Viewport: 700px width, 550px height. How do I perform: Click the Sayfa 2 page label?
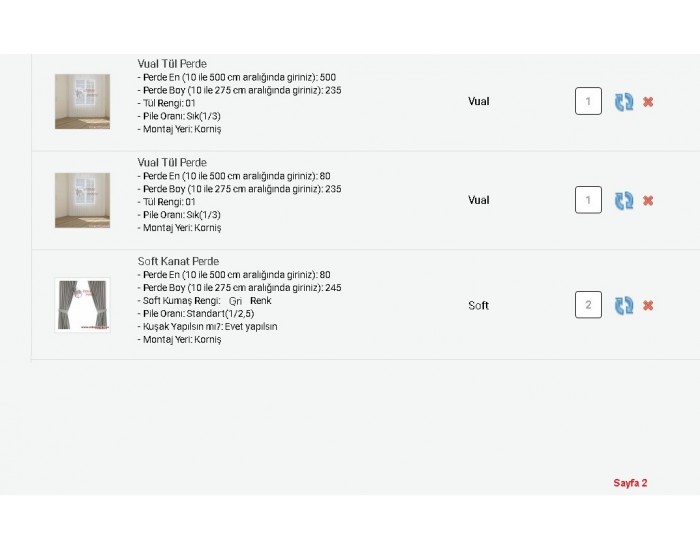pyautogui.click(x=630, y=483)
